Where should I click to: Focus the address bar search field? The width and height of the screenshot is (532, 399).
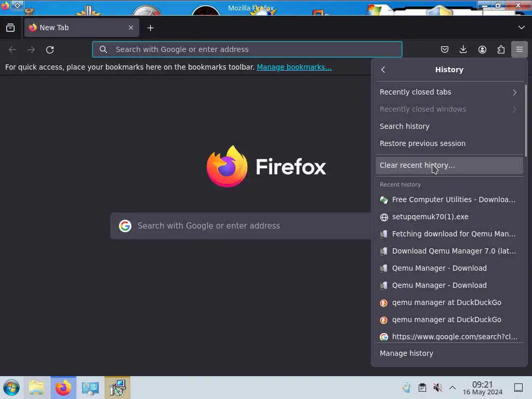[x=247, y=49]
